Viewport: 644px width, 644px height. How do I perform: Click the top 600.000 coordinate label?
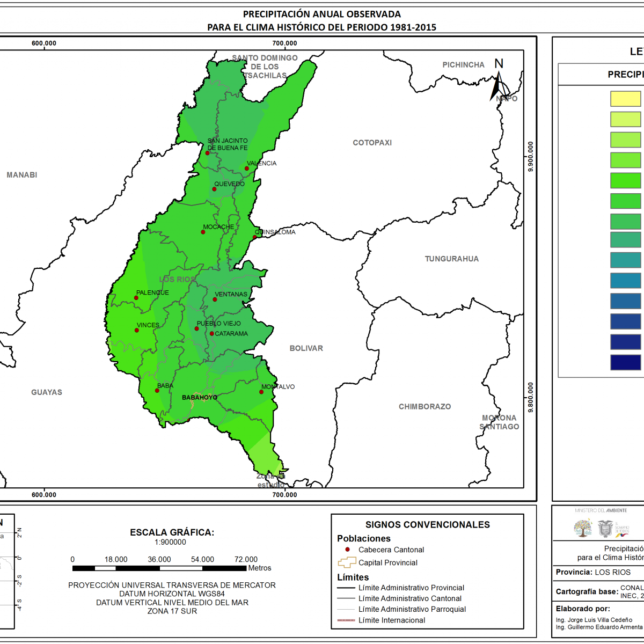44,43
